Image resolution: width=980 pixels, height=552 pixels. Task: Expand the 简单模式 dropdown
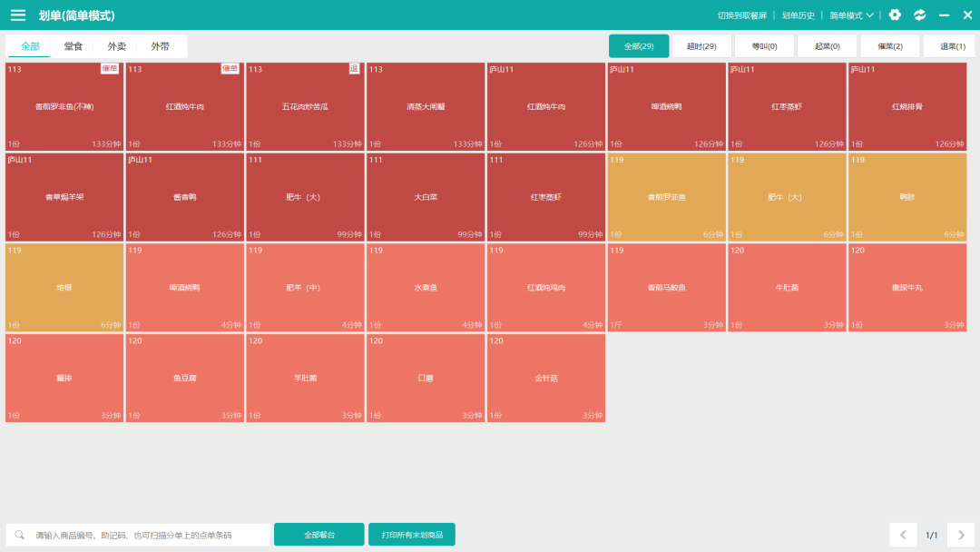click(x=851, y=15)
